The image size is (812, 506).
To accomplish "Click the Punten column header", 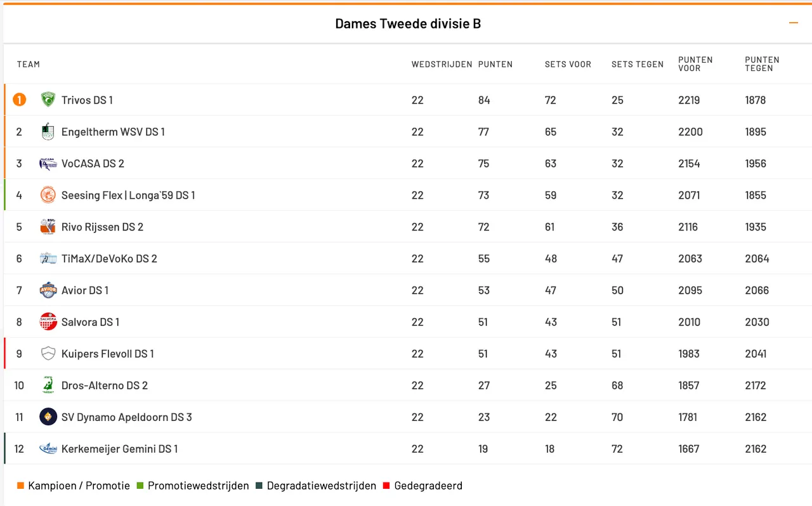I will coord(495,64).
